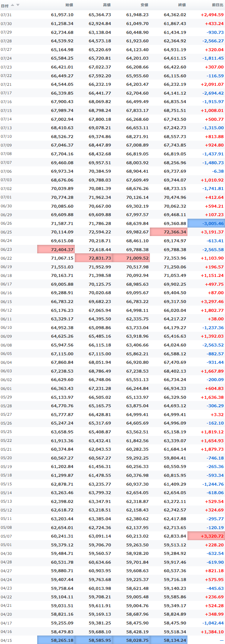
Task: Click the +2,494.59 change value
Action: pos(212,15)
